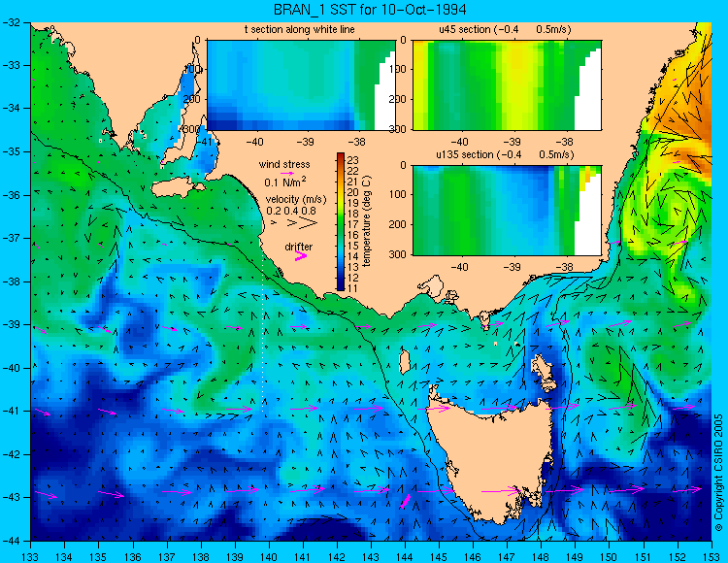The height and width of the screenshot is (563, 728).
Task: Click longitude label '147' on the bottom axis
Action: [507, 557]
